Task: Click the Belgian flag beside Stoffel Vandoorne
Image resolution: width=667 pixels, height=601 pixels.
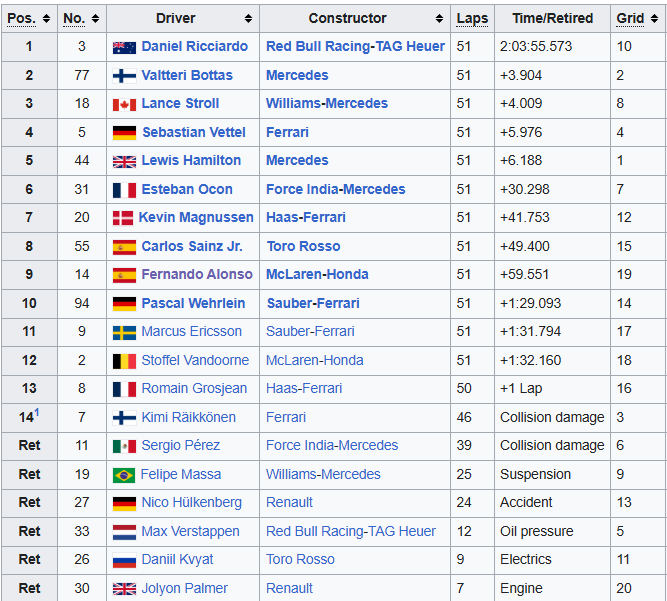Action: tap(124, 361)
